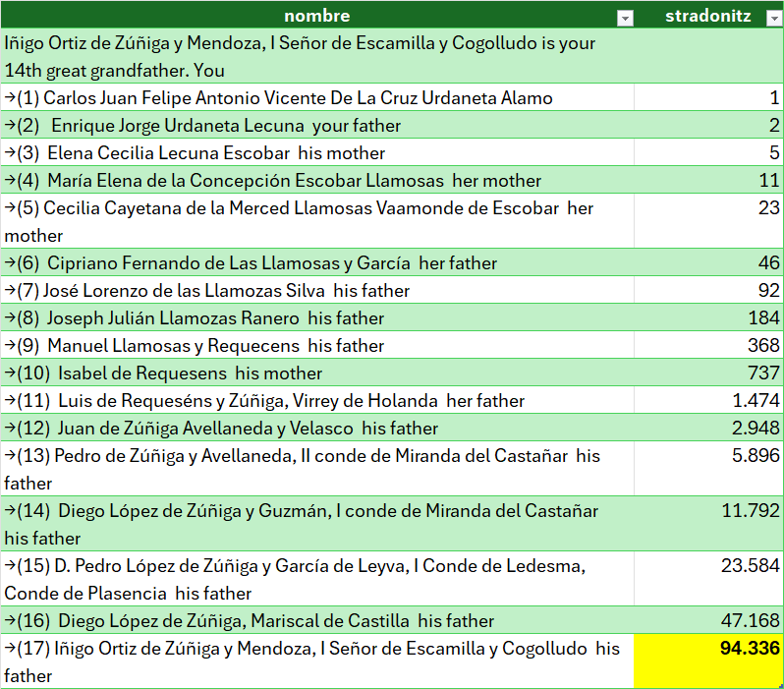
Task: Select the stradonitz value 11.792
Action: tap(708, 524)
